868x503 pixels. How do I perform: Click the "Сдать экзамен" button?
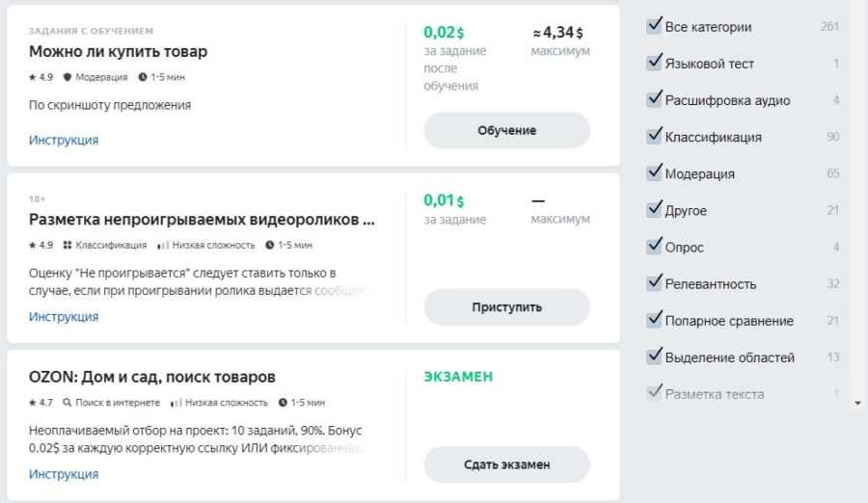506,464
